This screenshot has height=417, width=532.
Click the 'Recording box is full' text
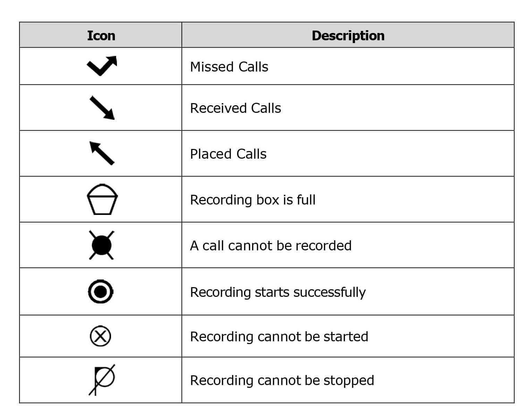pyautogui.click(x=253, y=200)
